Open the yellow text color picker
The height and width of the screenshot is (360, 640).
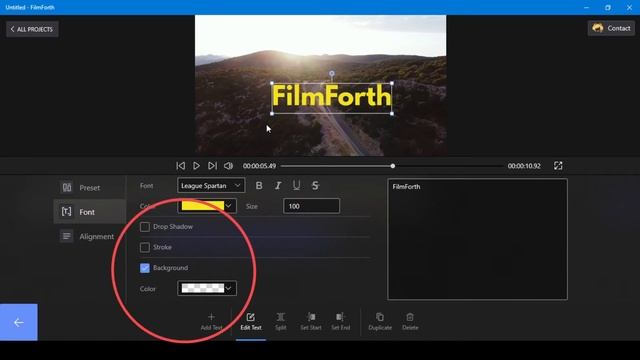tap(207, 206)
